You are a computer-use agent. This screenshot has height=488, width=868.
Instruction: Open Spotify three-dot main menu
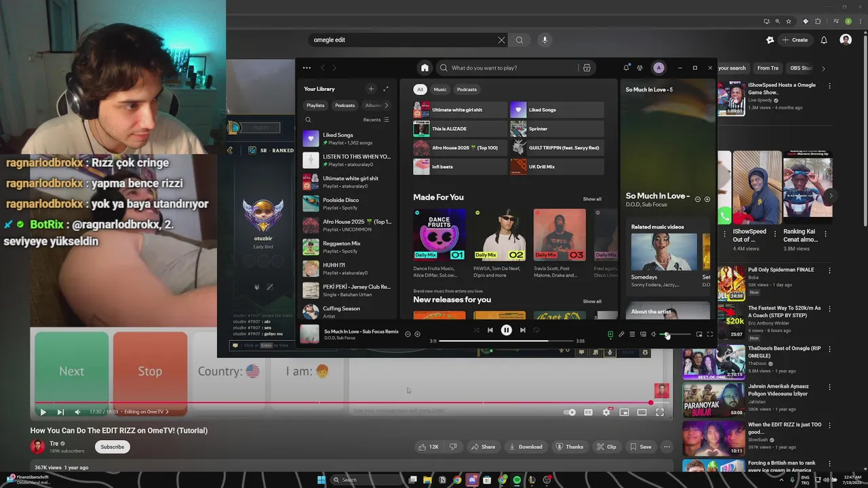[307, 68]
